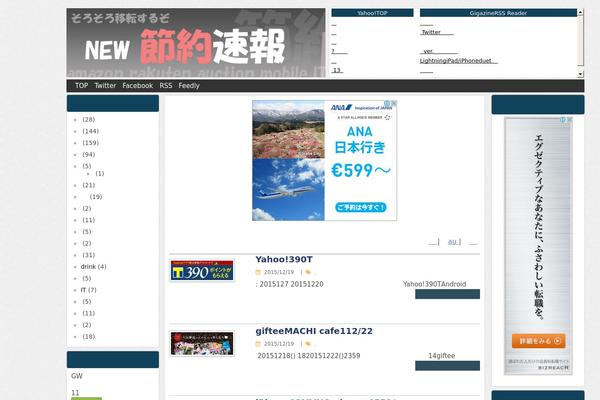Click the ご予約は今すぐ button in ANA ad
This screenshot has height=400, width=600.
point(361,207)
